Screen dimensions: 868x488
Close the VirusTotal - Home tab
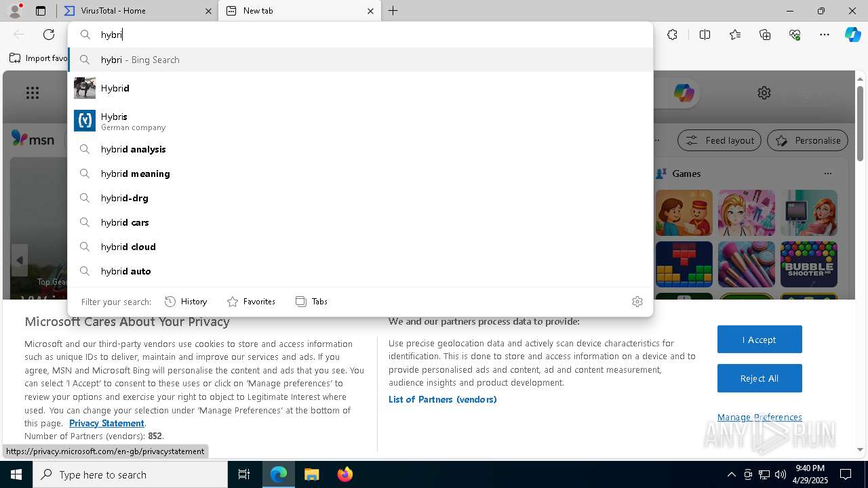208,11
